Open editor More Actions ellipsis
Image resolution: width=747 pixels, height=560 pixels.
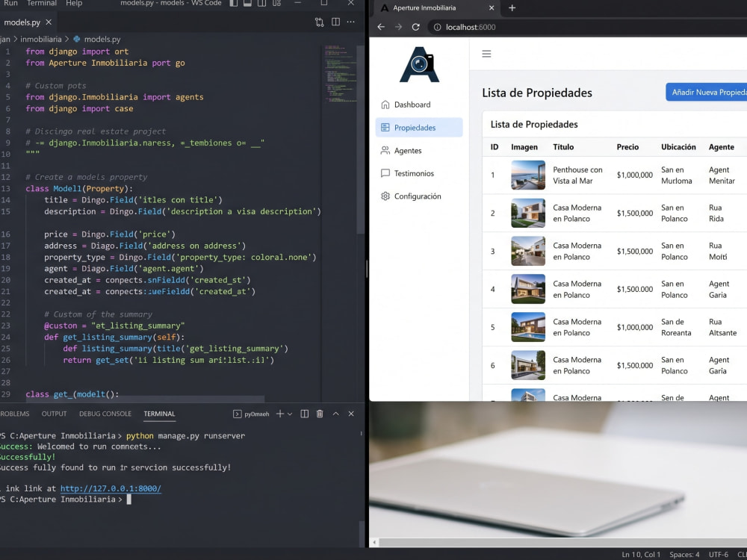pos(350,22)
